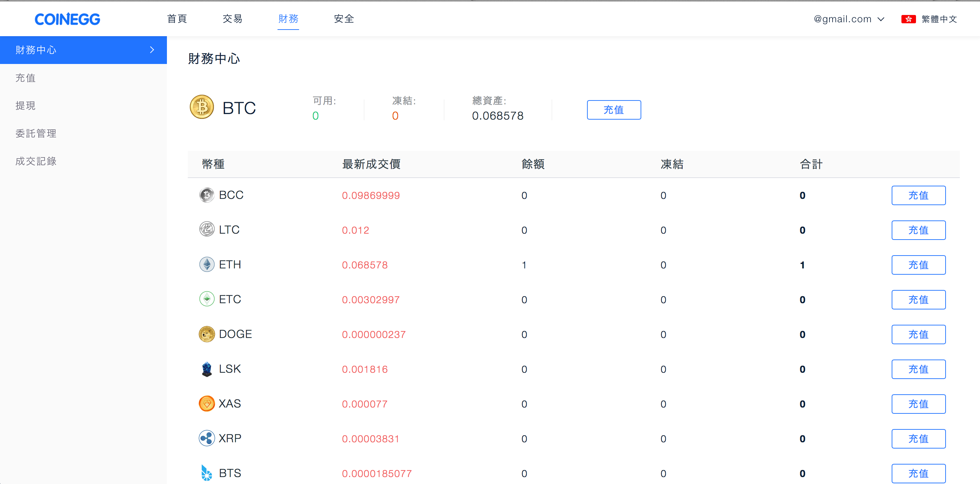
Task: Click the 財務中心 page heading
Action: 214,59
